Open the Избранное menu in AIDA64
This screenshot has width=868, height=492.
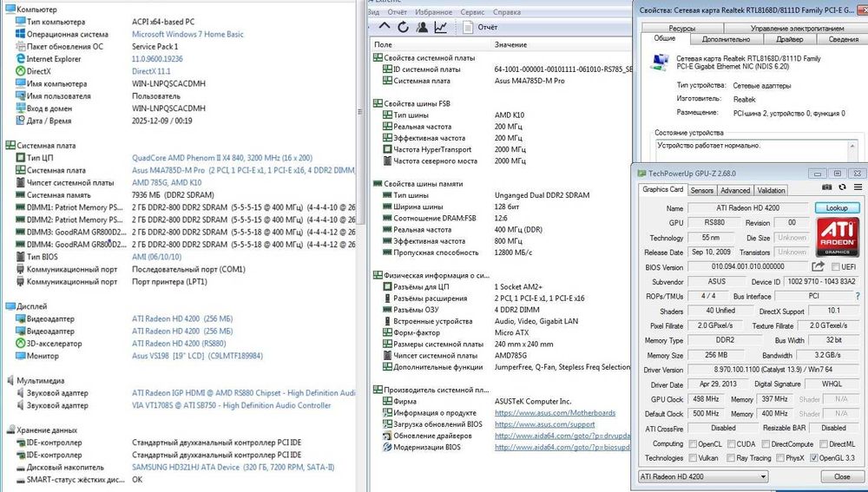coord(432,12)
